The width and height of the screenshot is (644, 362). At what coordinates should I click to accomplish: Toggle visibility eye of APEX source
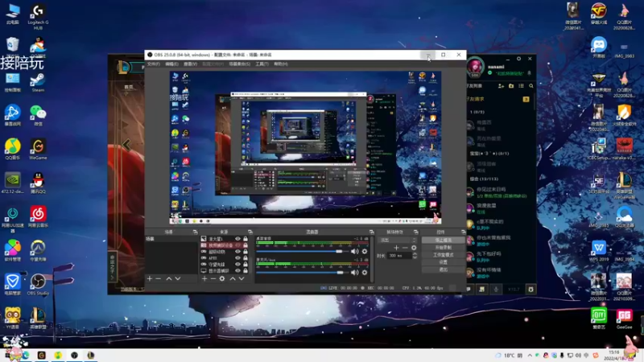pyautogui.click(x=237, y=257)
